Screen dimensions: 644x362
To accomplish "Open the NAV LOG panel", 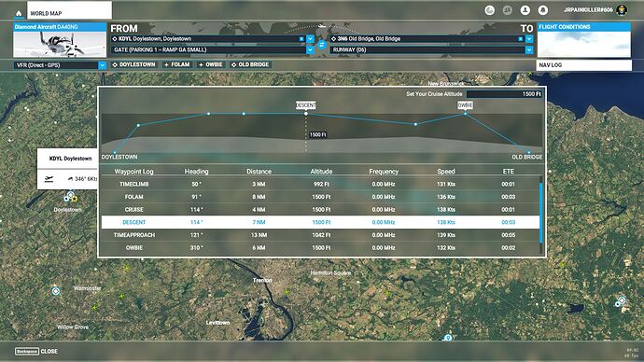I will click(x=583, y=65).
